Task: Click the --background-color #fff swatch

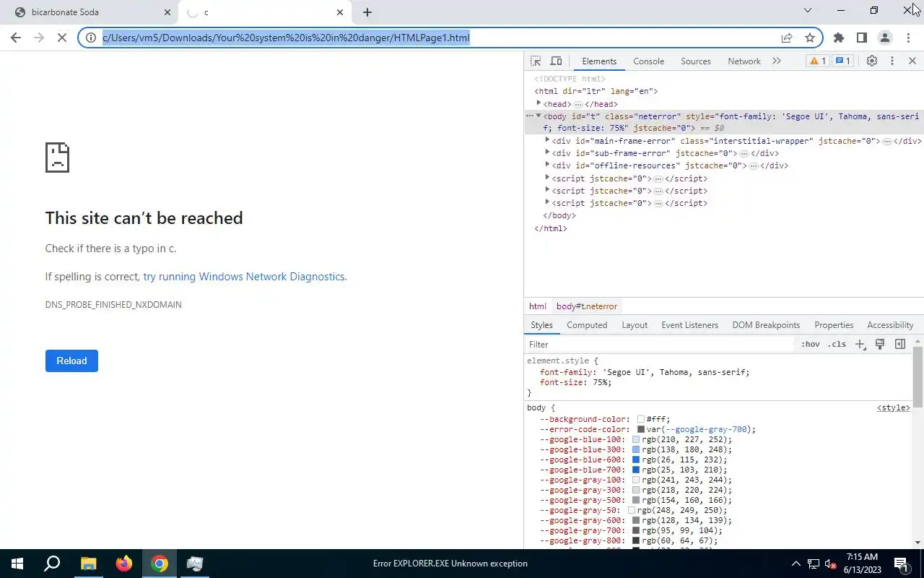Action: [x=641, y=419]
